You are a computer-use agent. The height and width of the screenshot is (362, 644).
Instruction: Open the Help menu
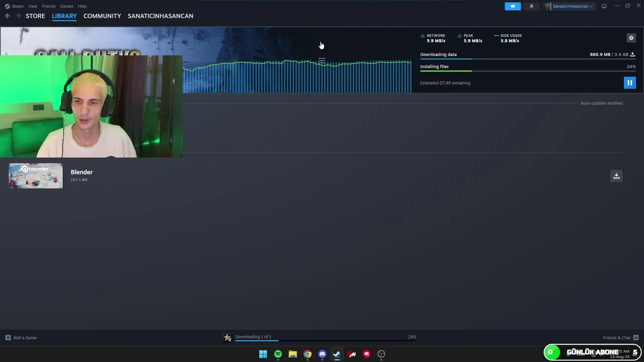82,6
